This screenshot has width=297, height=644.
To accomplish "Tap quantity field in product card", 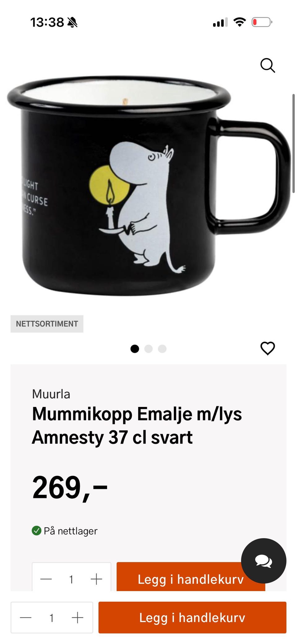I will (71, 579).
